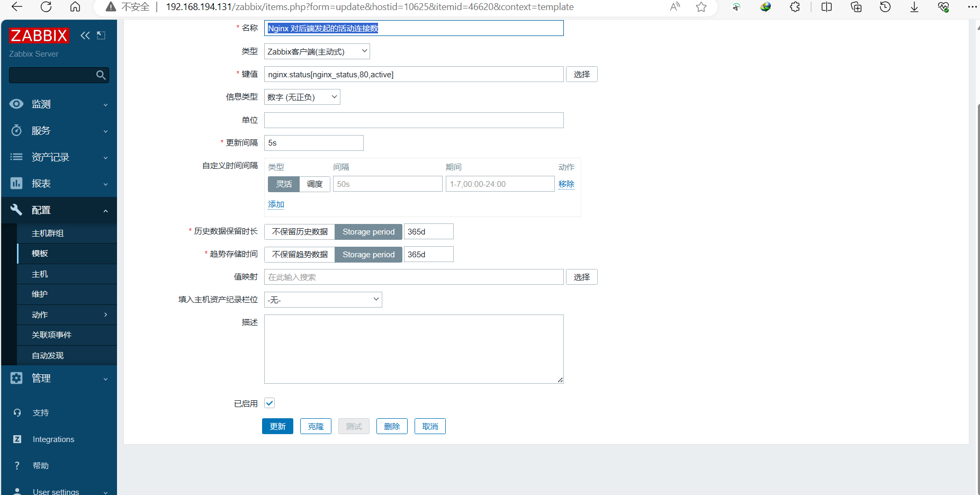Click the 描述 description text area
Viewport: 980px width, 495px height.
[414, 349]
